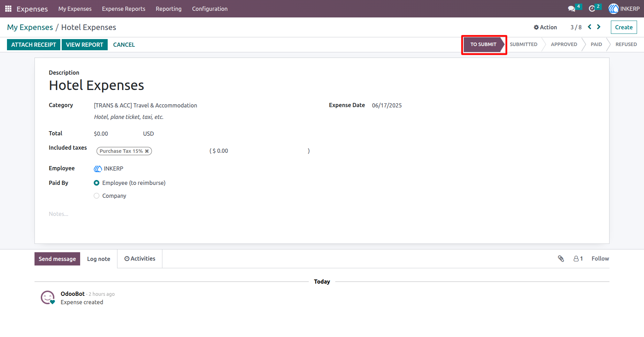Select Company paid-by option
Screen dimensions: 644x337
(x=97, y=196)
